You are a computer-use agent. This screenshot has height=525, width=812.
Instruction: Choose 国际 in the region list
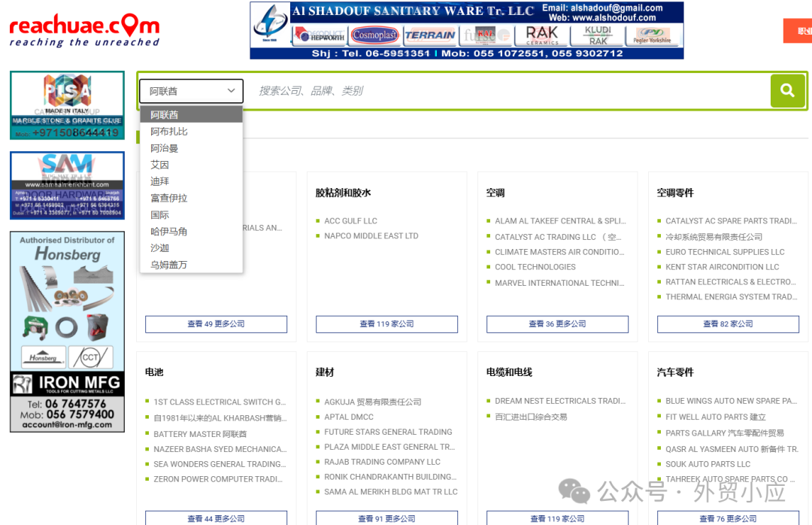pos(191,214)
